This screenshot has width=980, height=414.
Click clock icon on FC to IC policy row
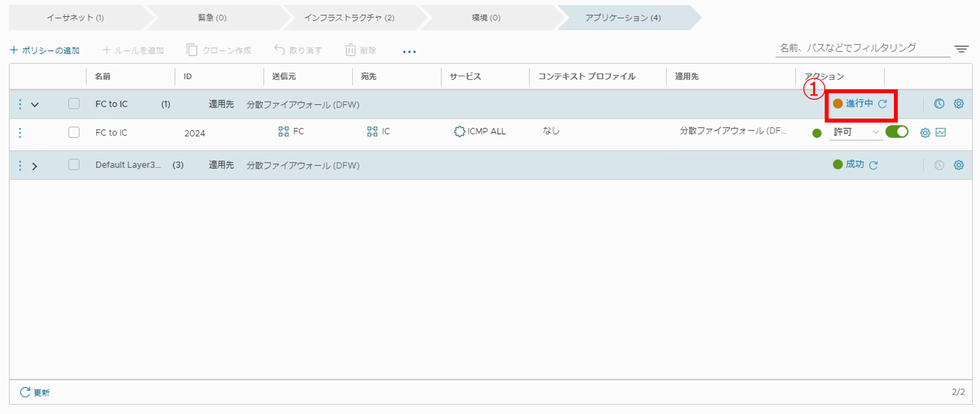click(939, 104)
